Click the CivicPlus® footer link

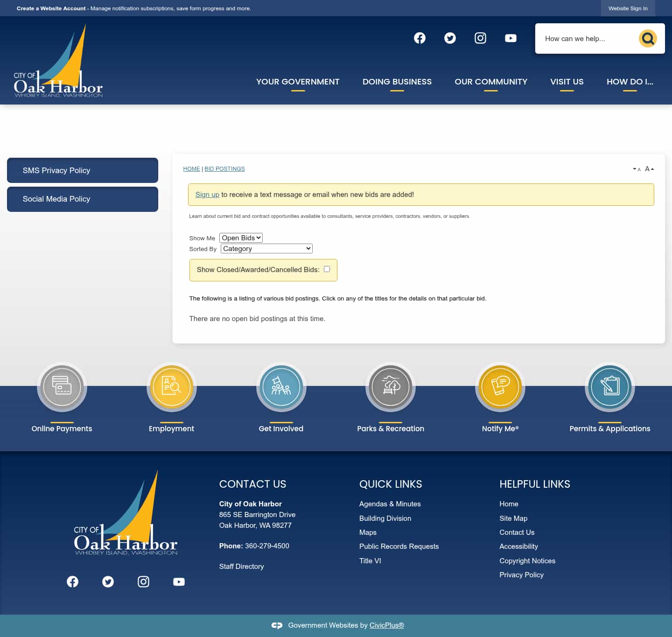387,625
